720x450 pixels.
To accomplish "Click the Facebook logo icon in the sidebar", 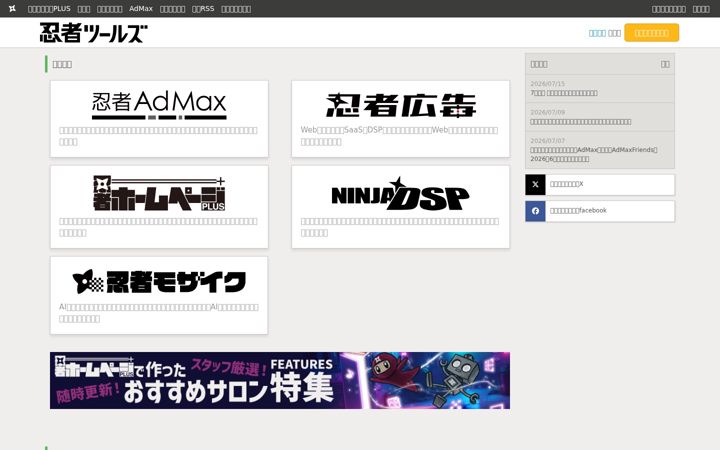I will pos(535,211).
